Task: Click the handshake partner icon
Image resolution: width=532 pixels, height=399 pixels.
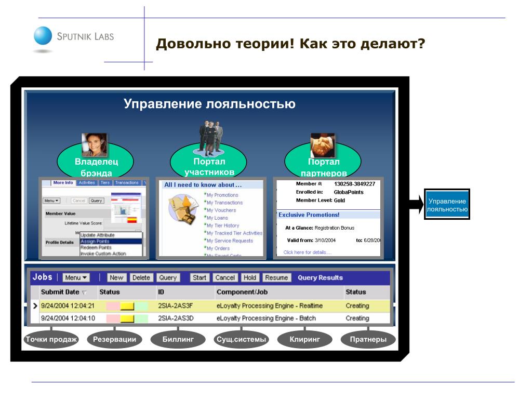Action: [x=323, y=145]
